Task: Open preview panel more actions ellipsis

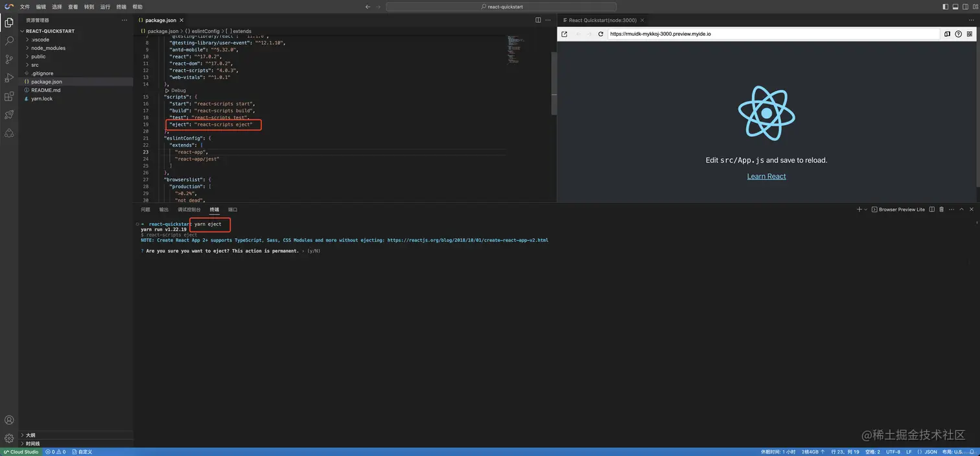Action: pyautogui.click(x=971, y=20)
